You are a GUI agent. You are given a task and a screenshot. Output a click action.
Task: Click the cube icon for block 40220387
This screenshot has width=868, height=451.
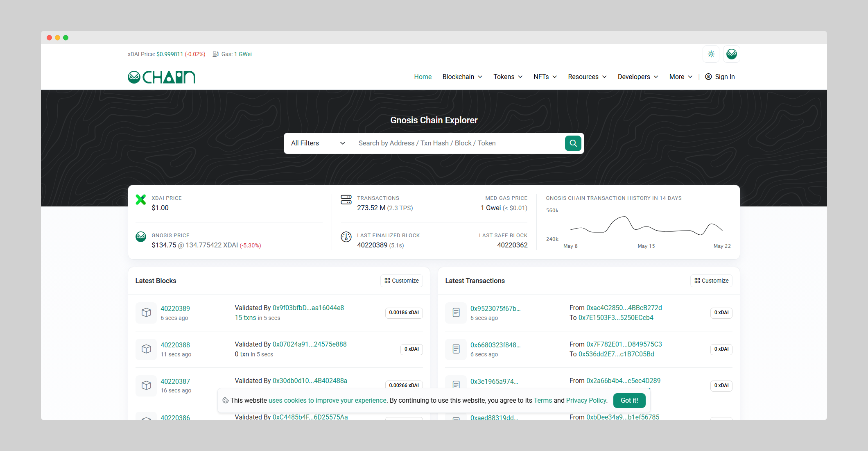[x=146, y=385]
